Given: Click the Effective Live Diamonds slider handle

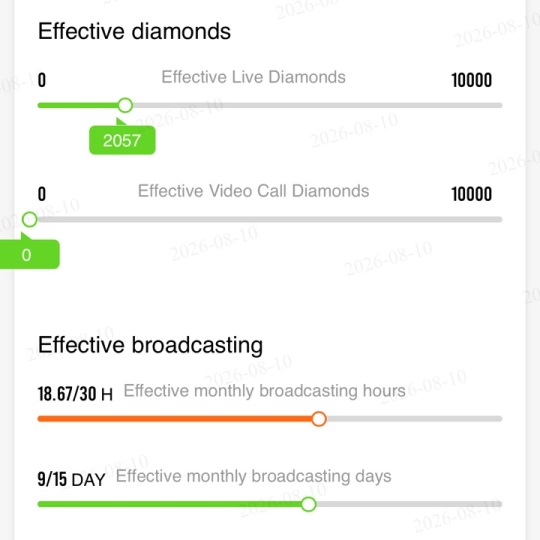Looking at the screenshot, I should click(x=125, y=105).
